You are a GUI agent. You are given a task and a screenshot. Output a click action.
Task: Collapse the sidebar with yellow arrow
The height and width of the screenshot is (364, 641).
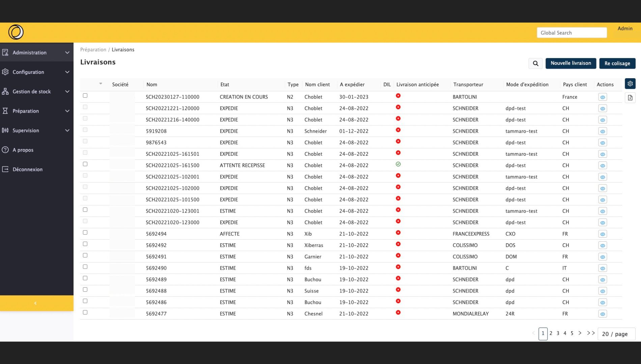coord(35,303)
